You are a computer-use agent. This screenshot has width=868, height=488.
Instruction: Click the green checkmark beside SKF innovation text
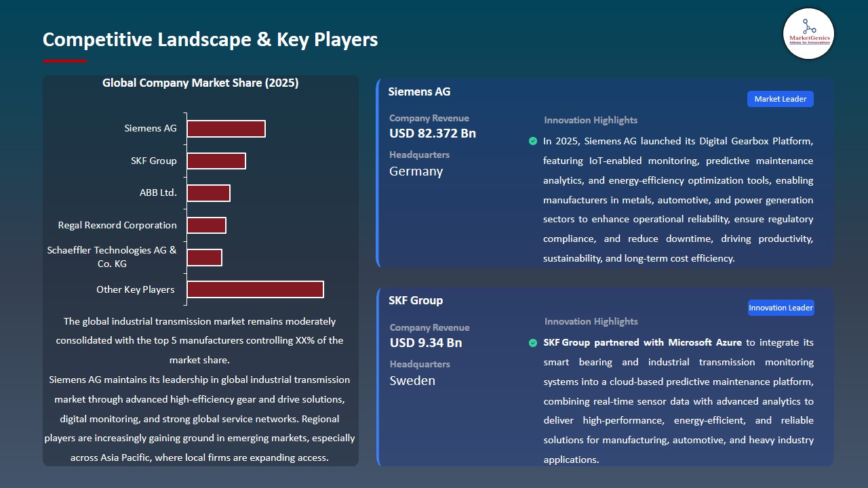[533, 343]
